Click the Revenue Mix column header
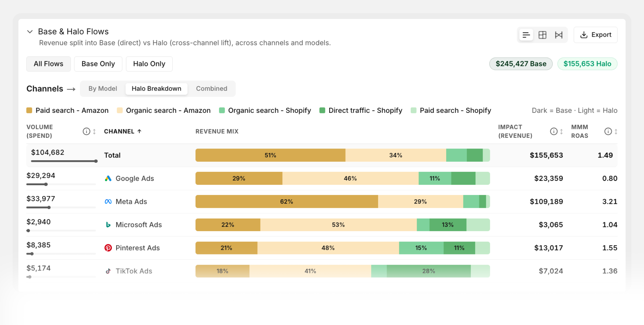 point(217,131)
